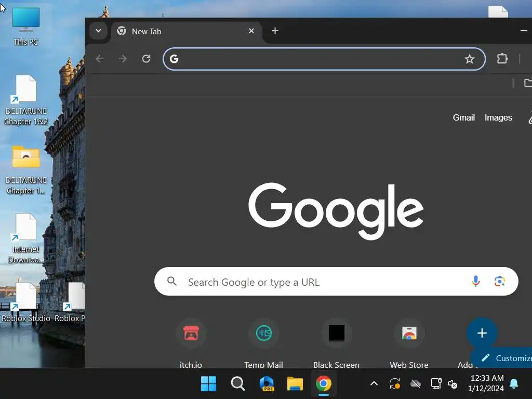Open Gmail link
Image resolution: width=532 pixels, height=399 pixels.
coord(463,117)
